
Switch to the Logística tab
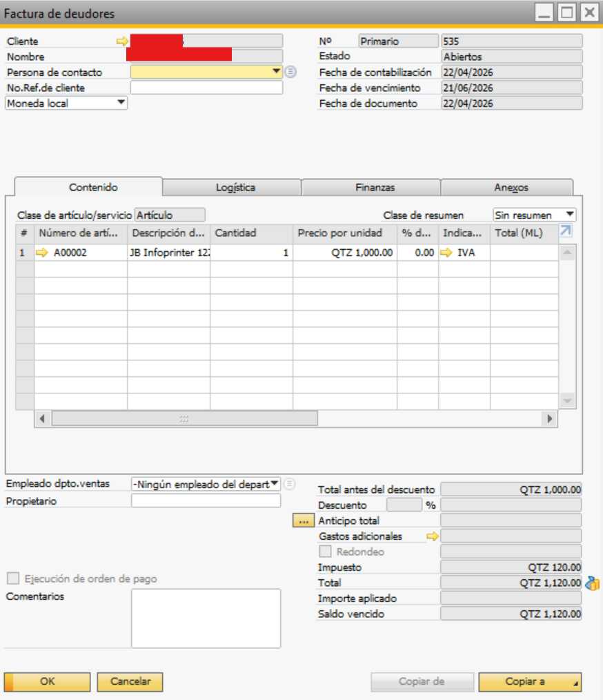click(x=235, y=188)
